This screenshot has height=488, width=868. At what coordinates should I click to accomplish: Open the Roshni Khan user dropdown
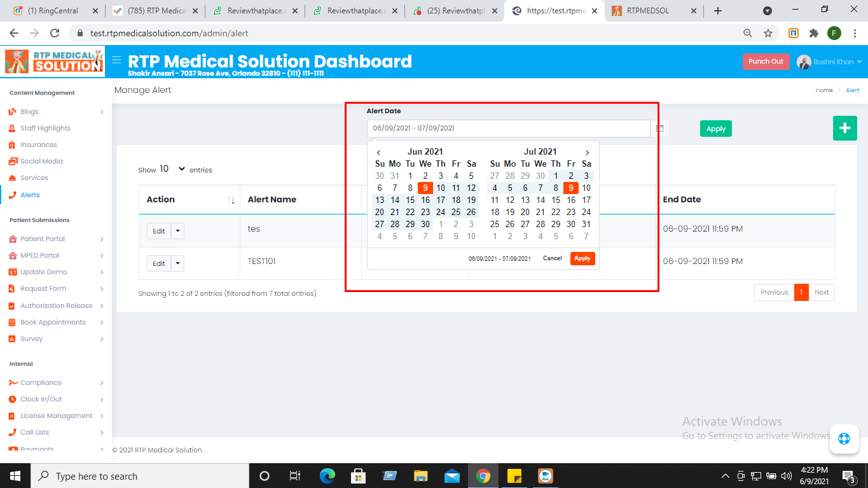click(x=830, y=62)
